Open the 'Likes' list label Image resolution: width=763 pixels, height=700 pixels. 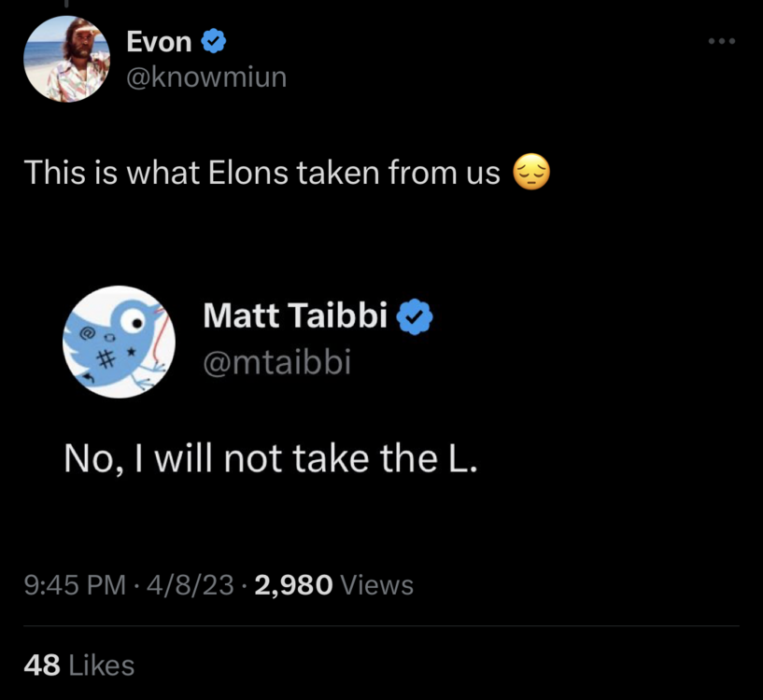[103, 665]
